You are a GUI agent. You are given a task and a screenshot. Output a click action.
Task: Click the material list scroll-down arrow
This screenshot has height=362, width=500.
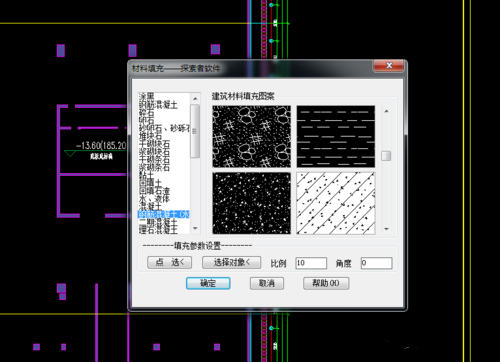tap(195, 229)
